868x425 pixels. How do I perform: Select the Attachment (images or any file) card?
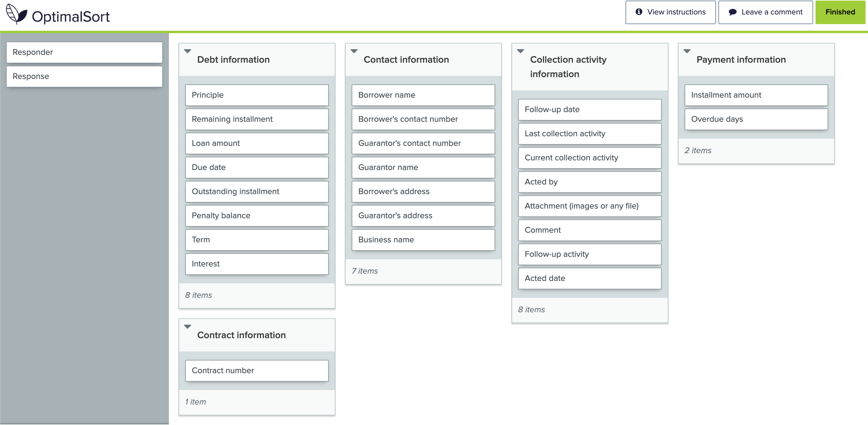click(590, 206)
